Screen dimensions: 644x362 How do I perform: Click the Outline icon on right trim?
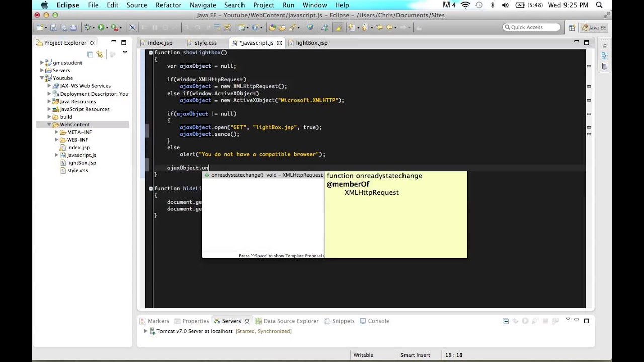(605, 56)
